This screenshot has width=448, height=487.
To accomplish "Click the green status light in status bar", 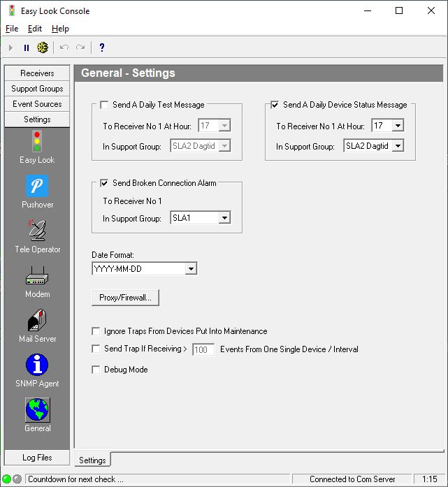I will (6, 479).
